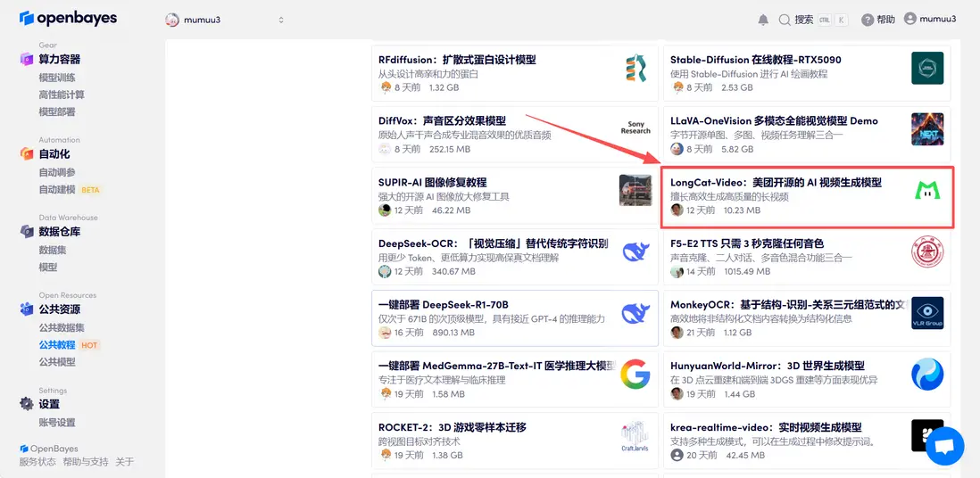Screen dimensions: 980x478
Task: Open 公共模型 in the sidebar
Action: (57, 361)
